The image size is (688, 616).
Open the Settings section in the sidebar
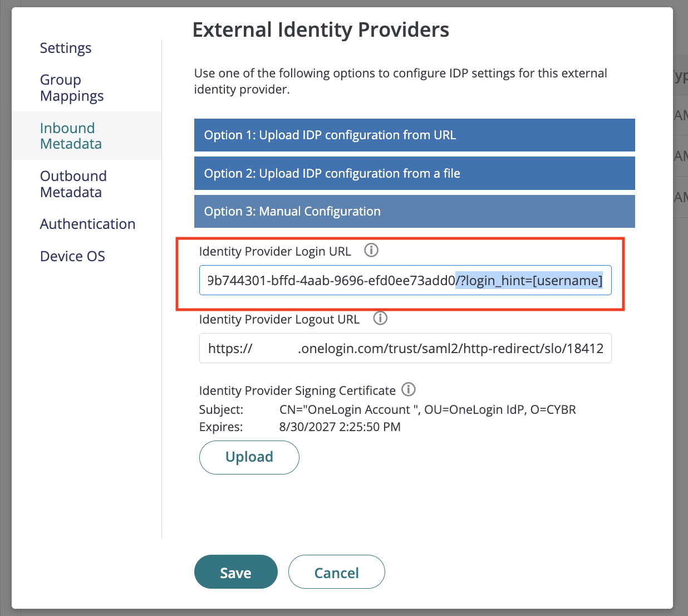[65, 48]
